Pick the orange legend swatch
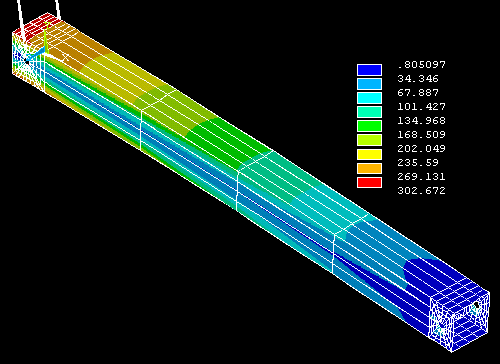The width and height of the screenshot is (500, 364). click(369, 168)
